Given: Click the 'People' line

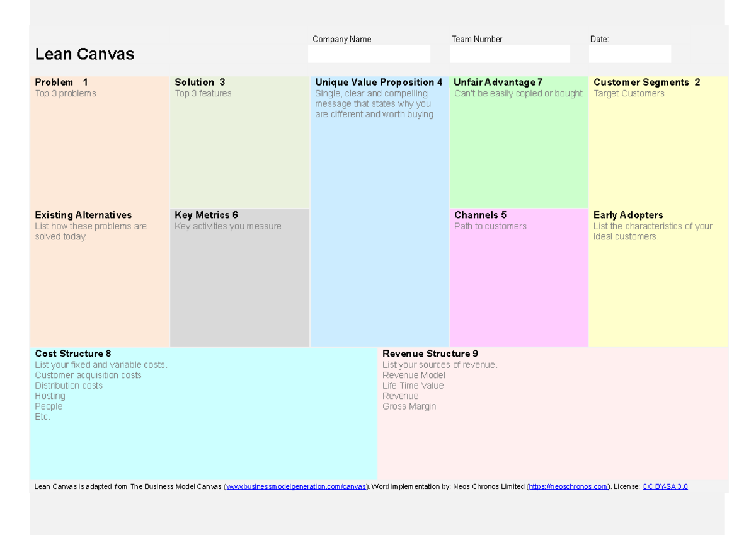Looking at the screenshot, I should tap(49, 407).
